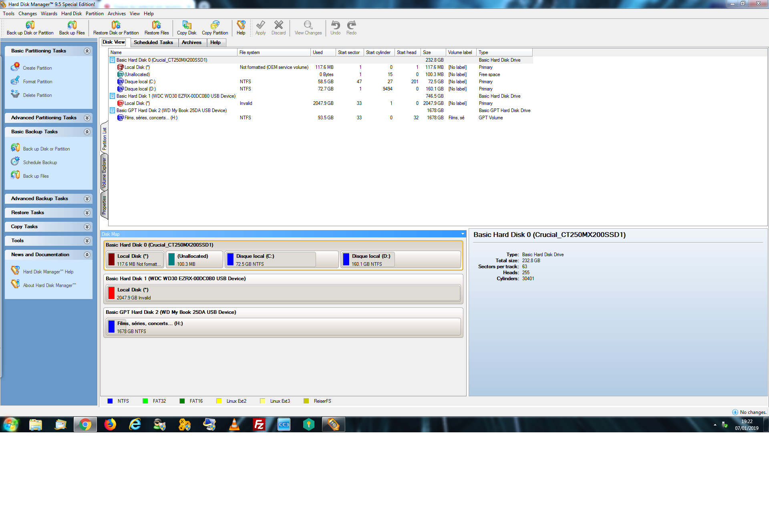Collapse Basic Hard Disk 1 tree node
This screenshot has height=532, width=769.
(113, 96)
